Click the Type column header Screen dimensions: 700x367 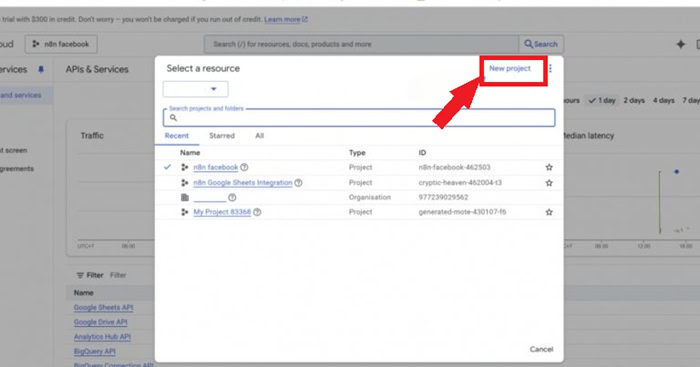click(x=357, y=153)
